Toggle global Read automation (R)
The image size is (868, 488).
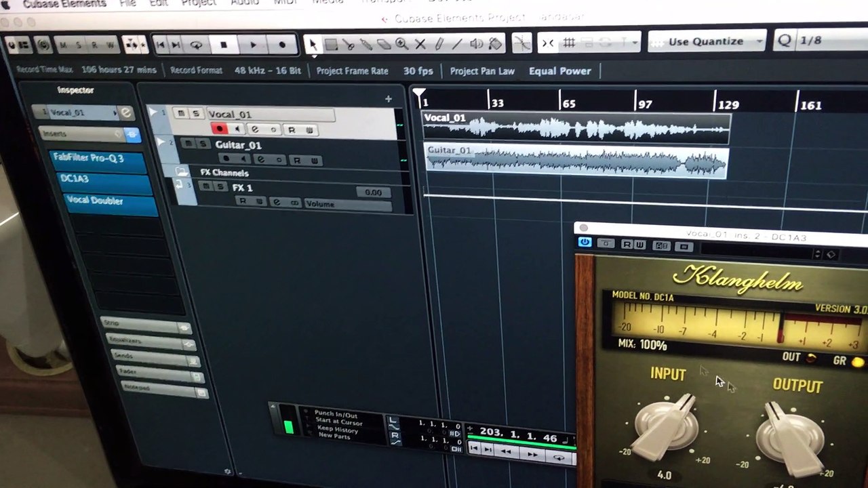point(95,45)
